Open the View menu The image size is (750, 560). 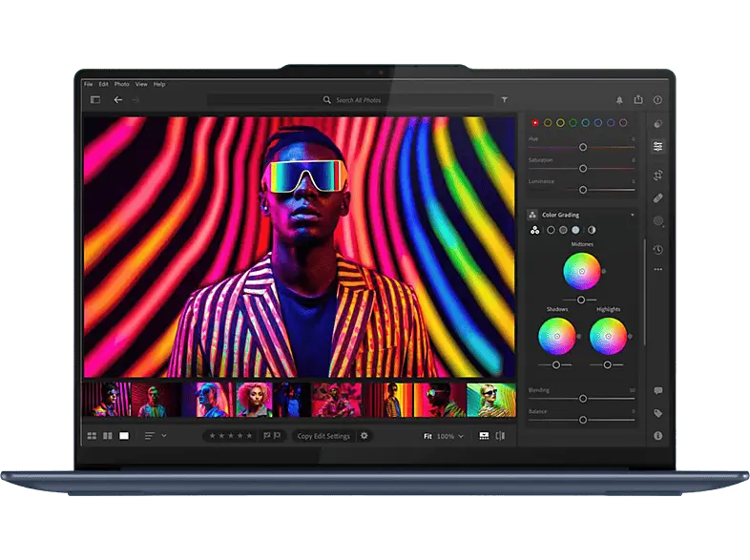pyautogui.click(x=141, y=84)
